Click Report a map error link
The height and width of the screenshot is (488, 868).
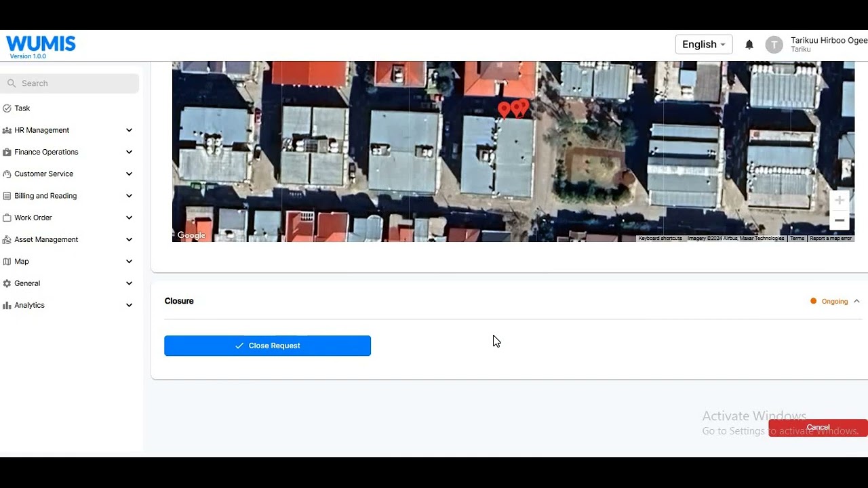click(x=831, y=239)
